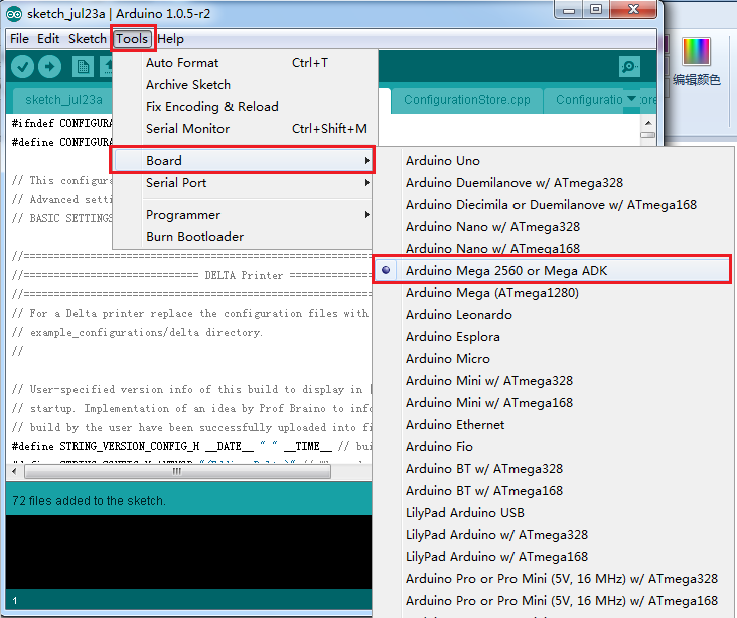The height and width of the screenshot is (618, 737).
Task: Select Arduino Mega (ATmega1280) board
Action: (x=552, y=293)
